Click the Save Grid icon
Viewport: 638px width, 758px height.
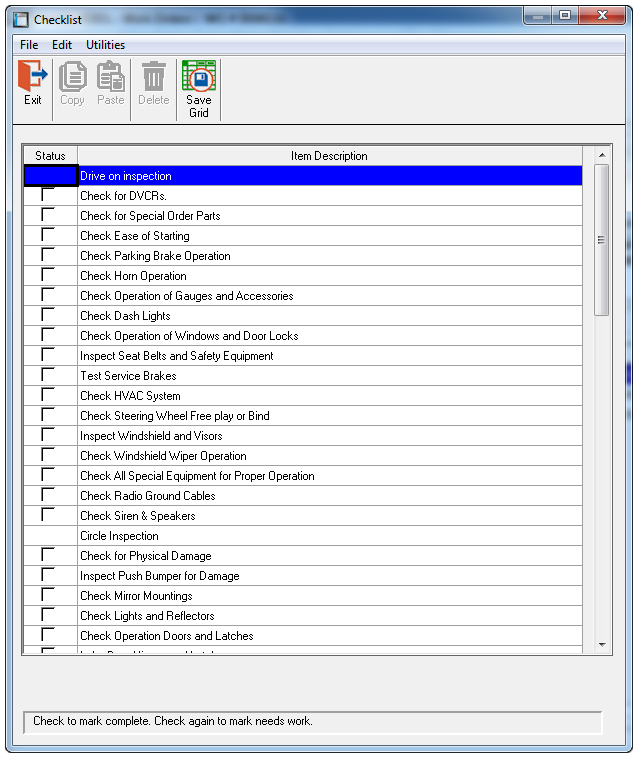(x=199, y=78)
